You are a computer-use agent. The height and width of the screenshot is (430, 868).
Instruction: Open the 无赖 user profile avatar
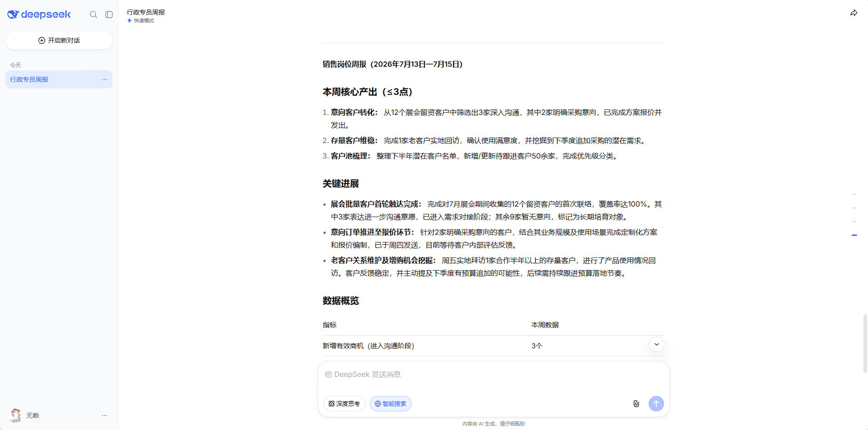(x=16, y=415)
